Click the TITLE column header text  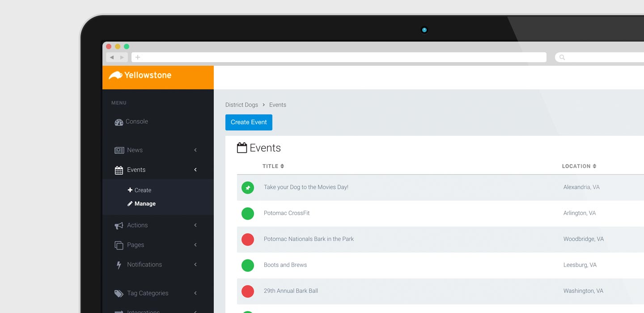point(271,166)
